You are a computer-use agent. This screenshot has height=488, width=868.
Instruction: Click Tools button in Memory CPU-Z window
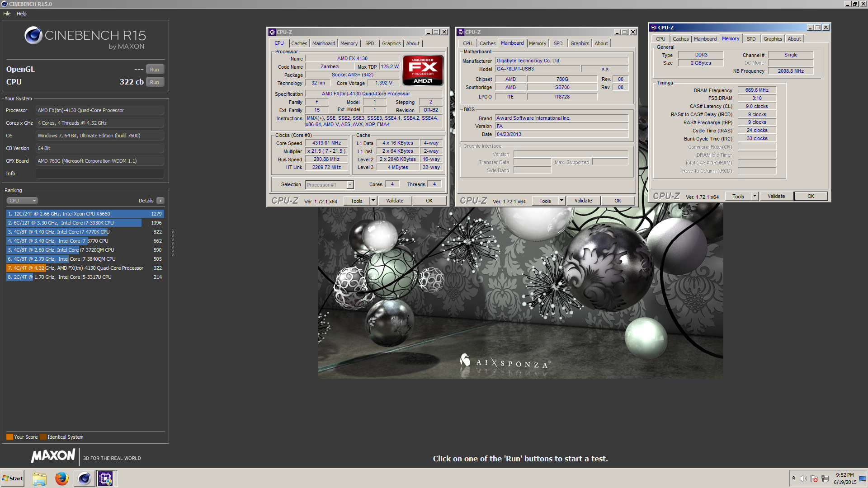tap(738, 196)
